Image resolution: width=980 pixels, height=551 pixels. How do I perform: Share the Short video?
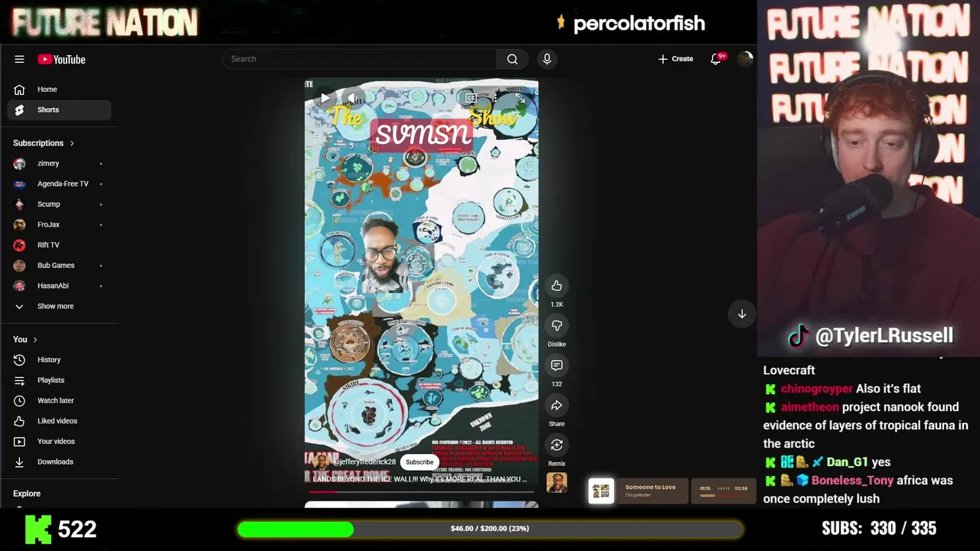point(557,405)
